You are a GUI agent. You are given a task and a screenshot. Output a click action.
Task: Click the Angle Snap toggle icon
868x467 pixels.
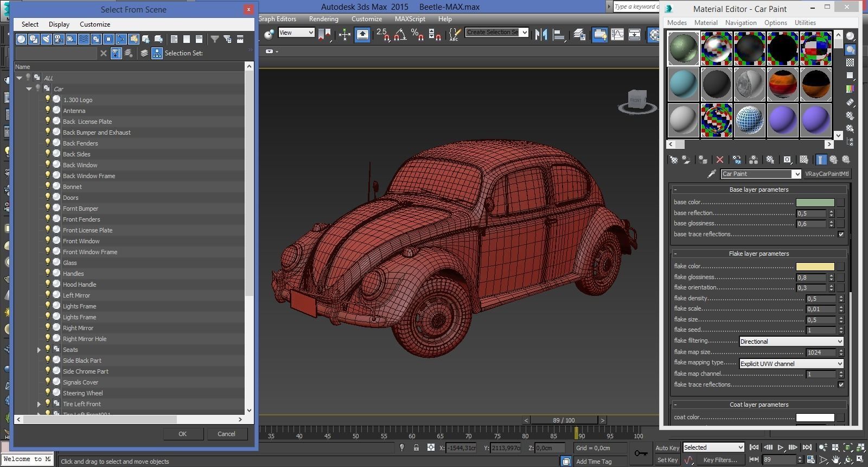pyautogui.click(x=400, y=35)
